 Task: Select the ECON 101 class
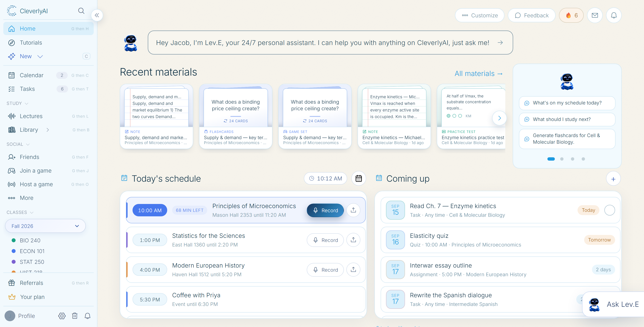28,251
